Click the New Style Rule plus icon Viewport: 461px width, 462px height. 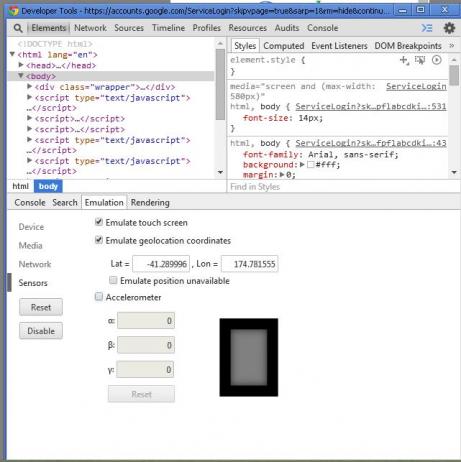coord(404,60)
